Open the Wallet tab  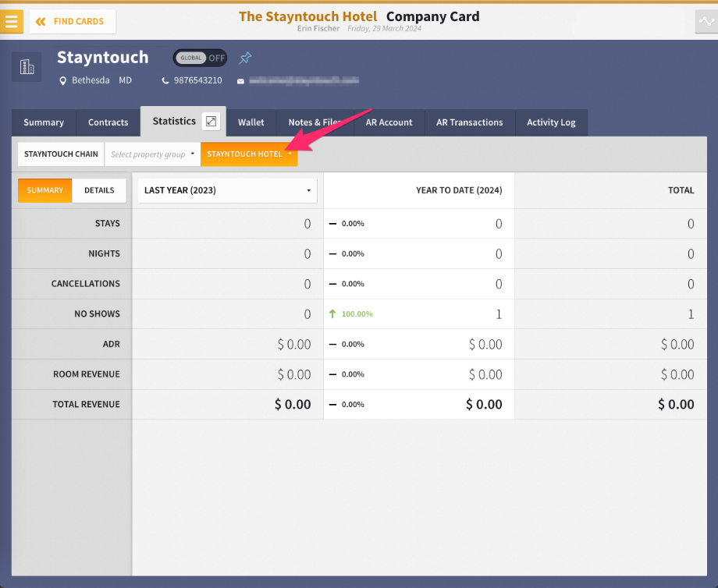[x=251, y=122]
